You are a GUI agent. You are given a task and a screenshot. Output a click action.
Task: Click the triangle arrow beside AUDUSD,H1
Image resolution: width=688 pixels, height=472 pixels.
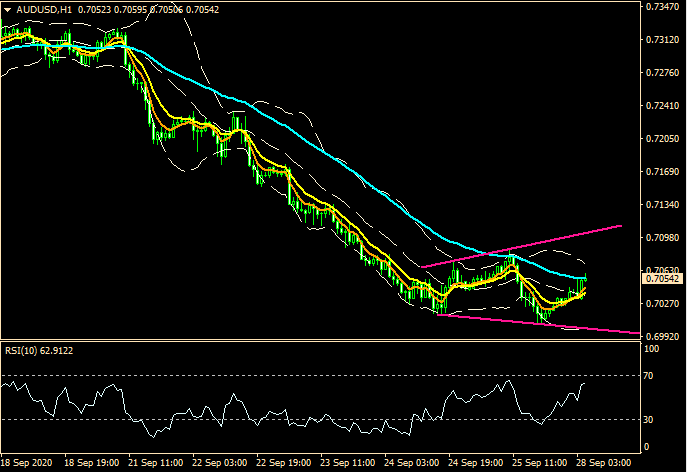[8, 9]
